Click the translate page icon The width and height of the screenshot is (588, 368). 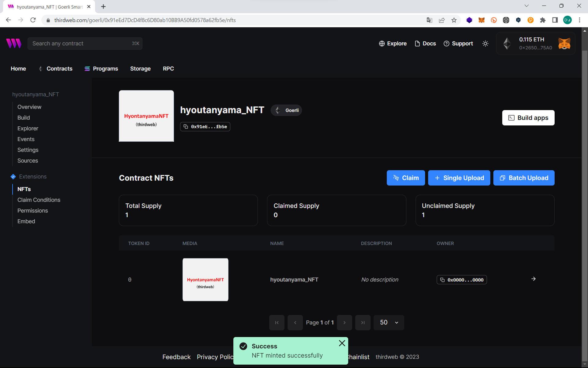[x=429, y=20]
